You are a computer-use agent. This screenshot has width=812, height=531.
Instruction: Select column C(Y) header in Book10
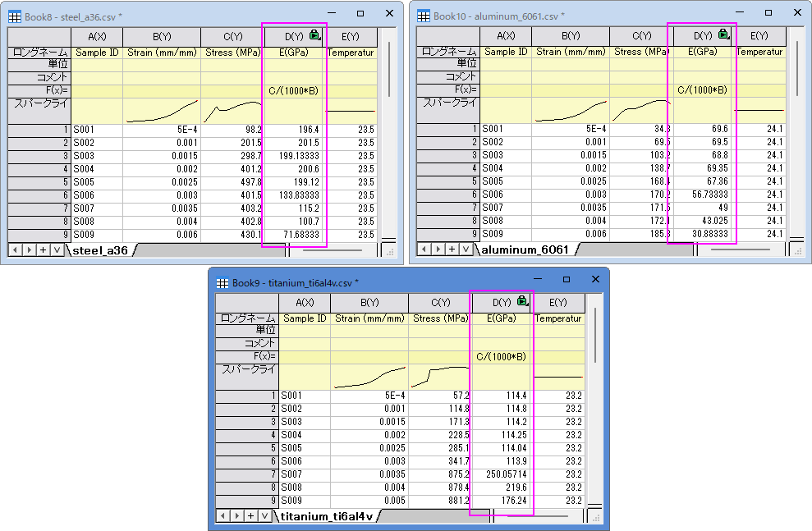[x=641, y=36]
